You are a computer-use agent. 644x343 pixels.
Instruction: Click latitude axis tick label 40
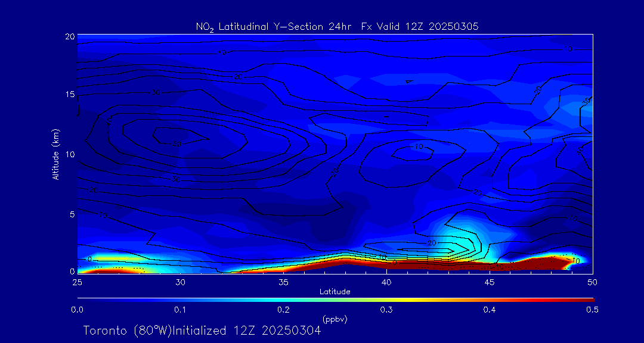pyautogui.click(x=386, y=282)
